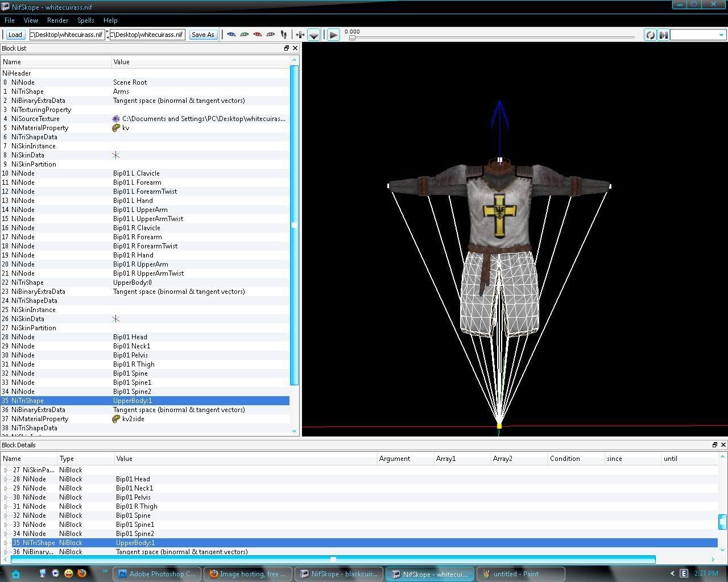The width and height of the screenshot is (728, 582).
Task: Open the animation sequence combo box
Action: pos(698,35)
